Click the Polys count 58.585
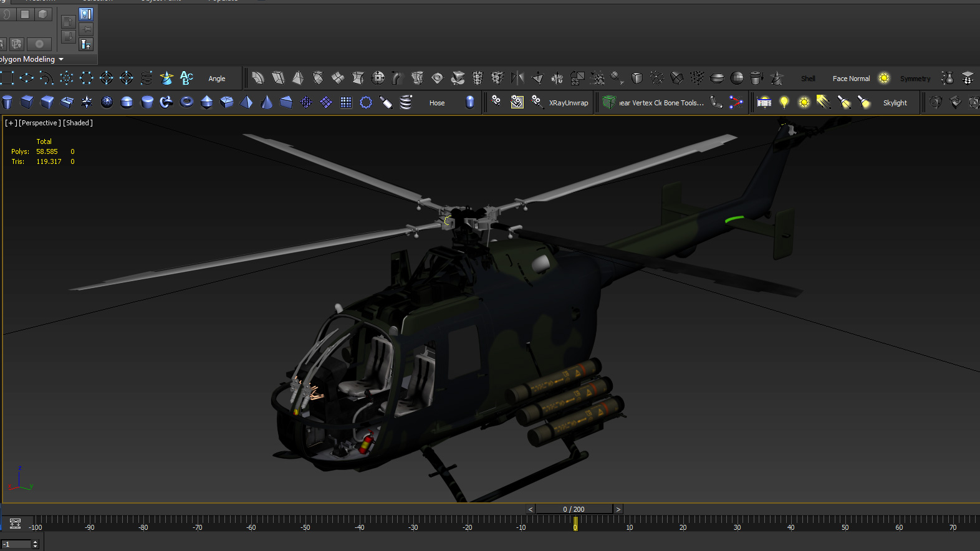 coord(47,151)
